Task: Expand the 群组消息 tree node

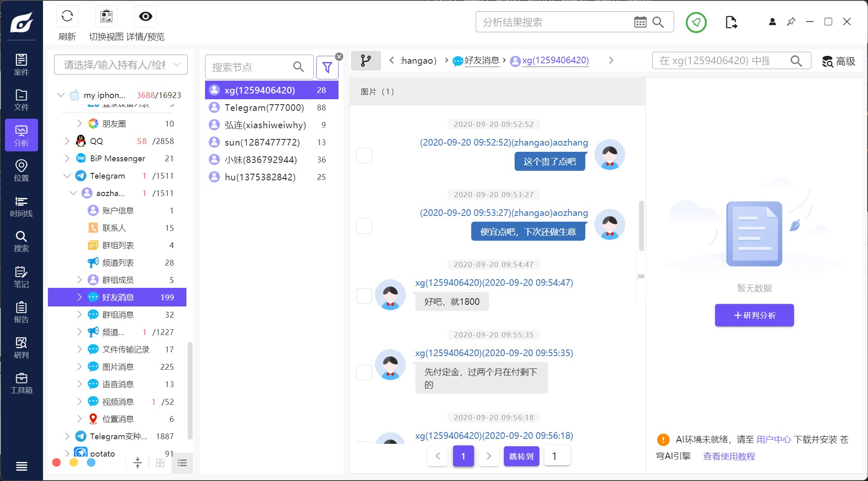Action: coord(79,315)
